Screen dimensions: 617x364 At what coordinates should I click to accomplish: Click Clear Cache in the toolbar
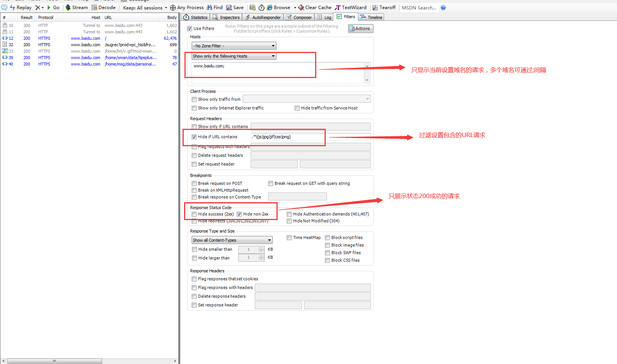tap(315, 8)
